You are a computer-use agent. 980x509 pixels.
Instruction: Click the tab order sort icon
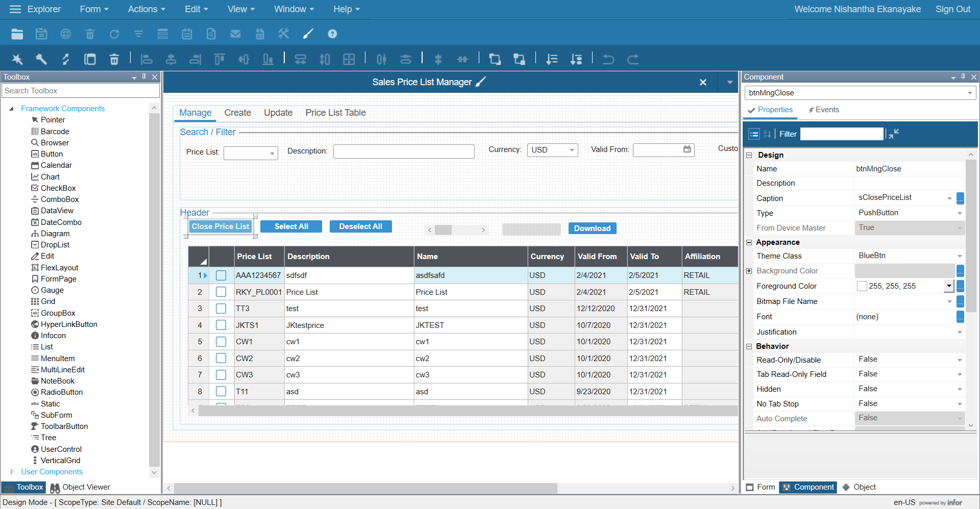(552, 59)
